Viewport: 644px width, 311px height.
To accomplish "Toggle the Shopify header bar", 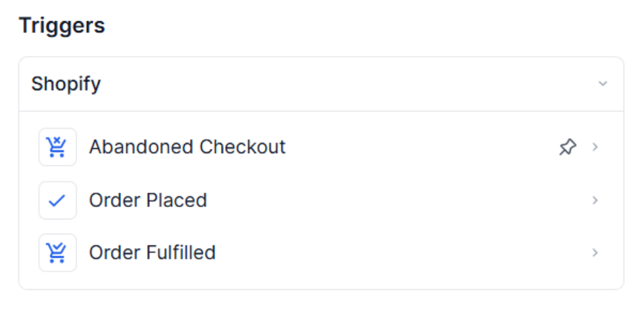I will point(321,84).
